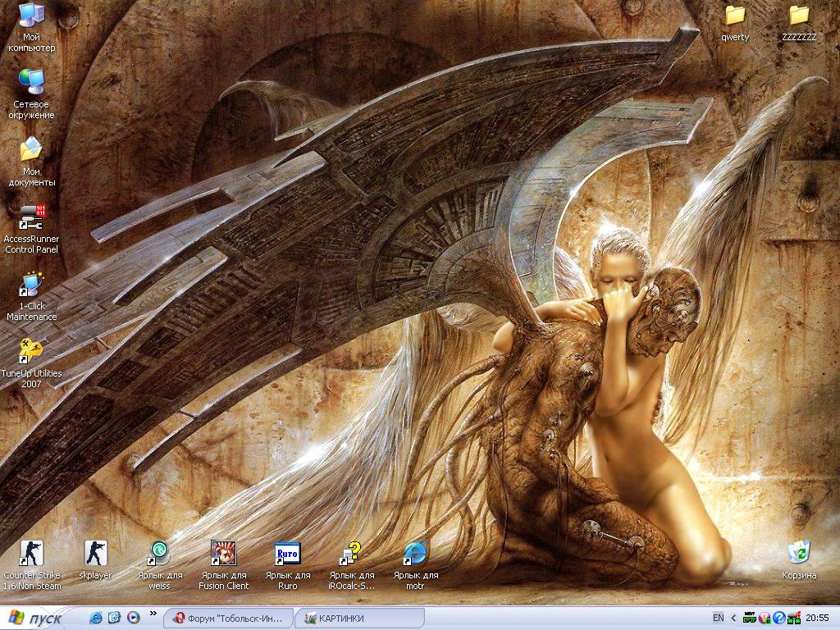The image size is (840, 630).
Task: Click the green traffic monitor tray icon
Action: click(750, 618)
